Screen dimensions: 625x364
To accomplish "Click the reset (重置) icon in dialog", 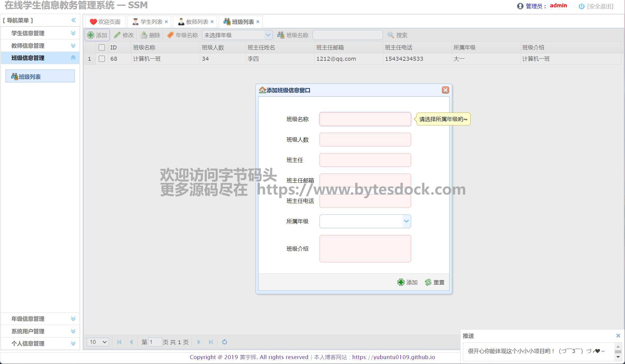I will (428, 282).
